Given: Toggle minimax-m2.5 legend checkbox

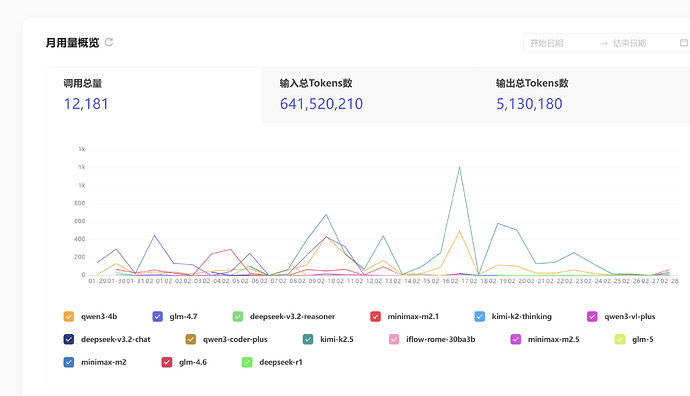Looking at the screenshot, I should coord(516,339).
